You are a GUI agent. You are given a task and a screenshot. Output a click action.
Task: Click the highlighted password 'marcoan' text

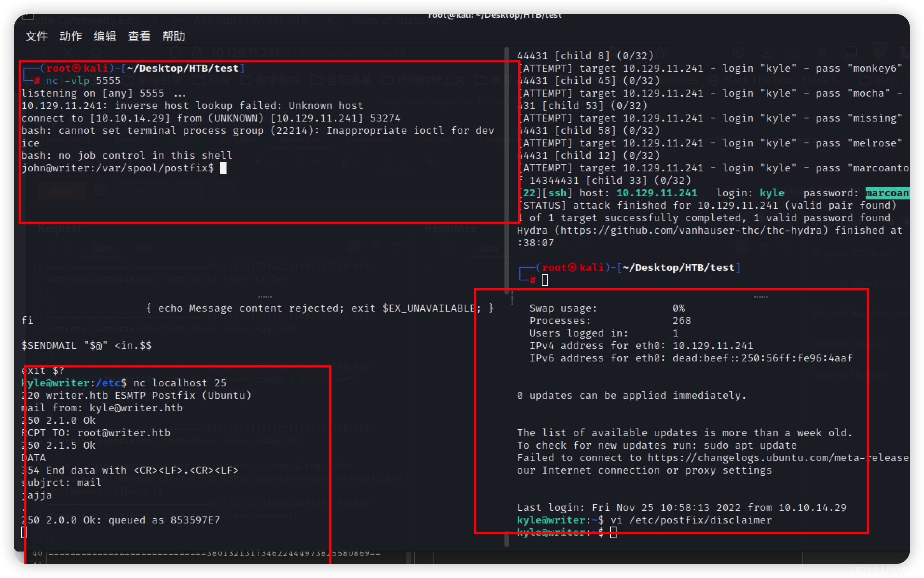click(887, 193)
